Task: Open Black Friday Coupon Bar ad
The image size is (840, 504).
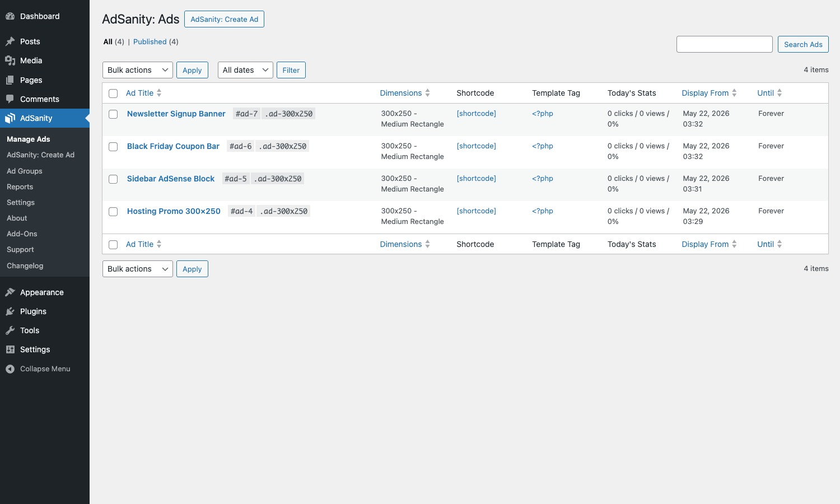Action: pos(173,146)
